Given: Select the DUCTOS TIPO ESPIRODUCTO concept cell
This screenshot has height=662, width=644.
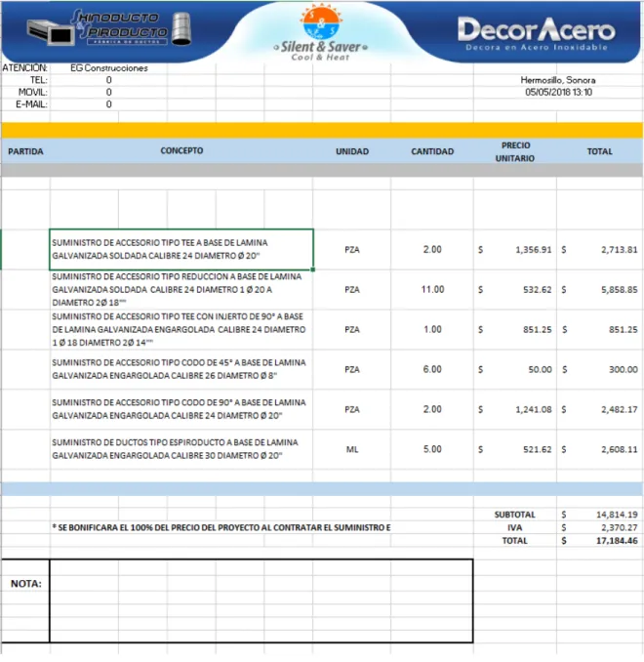Looking at the screenshot, I should pyautogui.click(x=181, y=449).
